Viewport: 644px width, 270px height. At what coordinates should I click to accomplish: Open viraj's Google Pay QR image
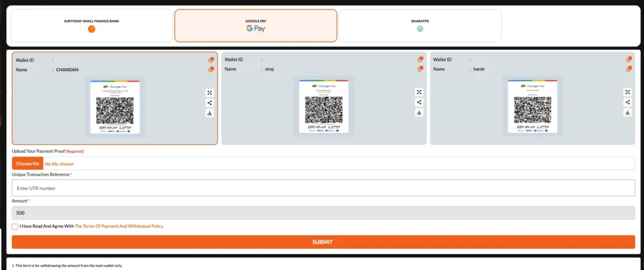(x=324, y=106)
